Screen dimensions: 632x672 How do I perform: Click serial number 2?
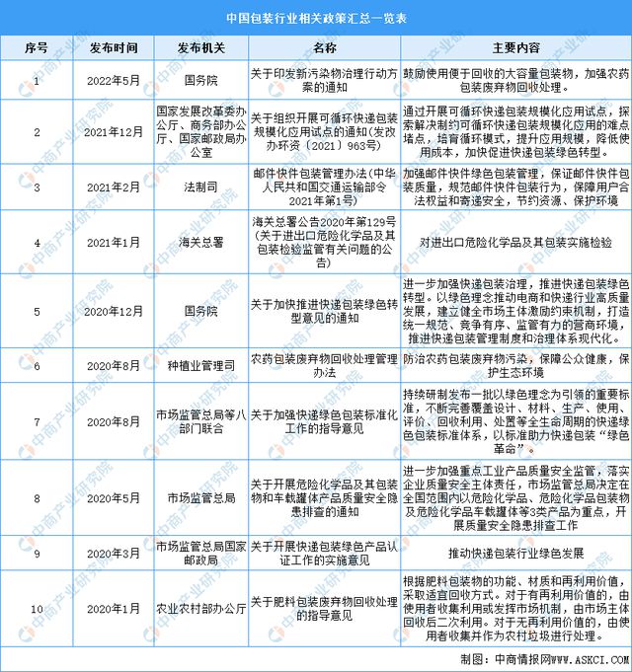pos(37,132)
